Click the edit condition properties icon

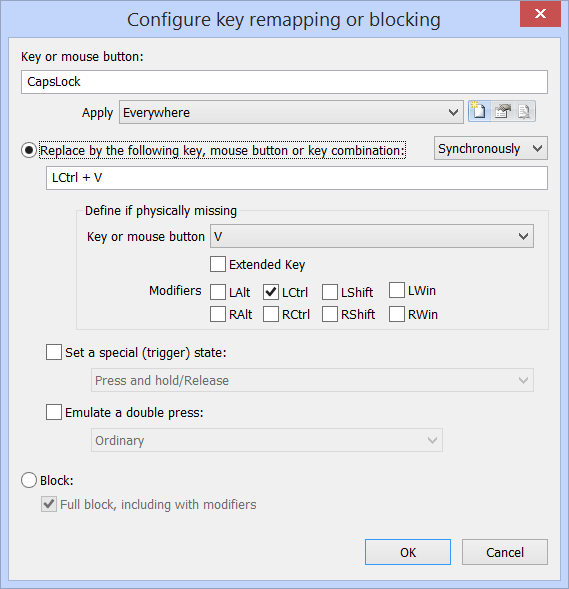[502, 112]
